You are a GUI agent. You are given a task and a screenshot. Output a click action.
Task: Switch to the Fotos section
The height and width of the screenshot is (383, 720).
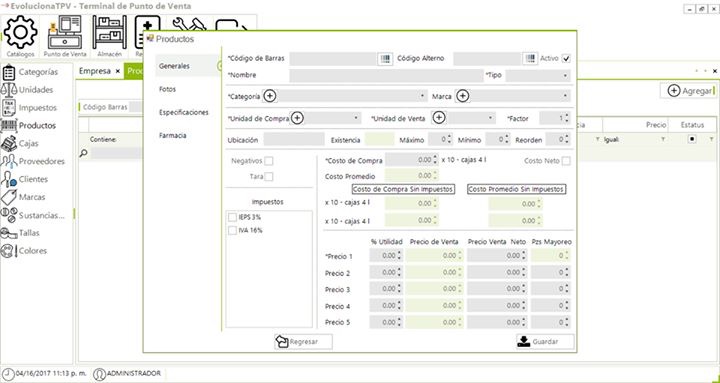coord(168,89)
